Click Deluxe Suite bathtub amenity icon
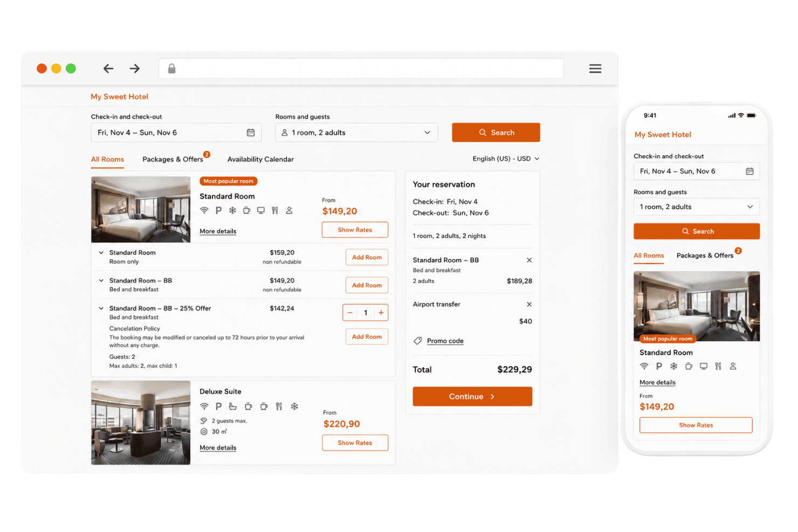Screen dimensions: 798x532 [x=233, y=406]
